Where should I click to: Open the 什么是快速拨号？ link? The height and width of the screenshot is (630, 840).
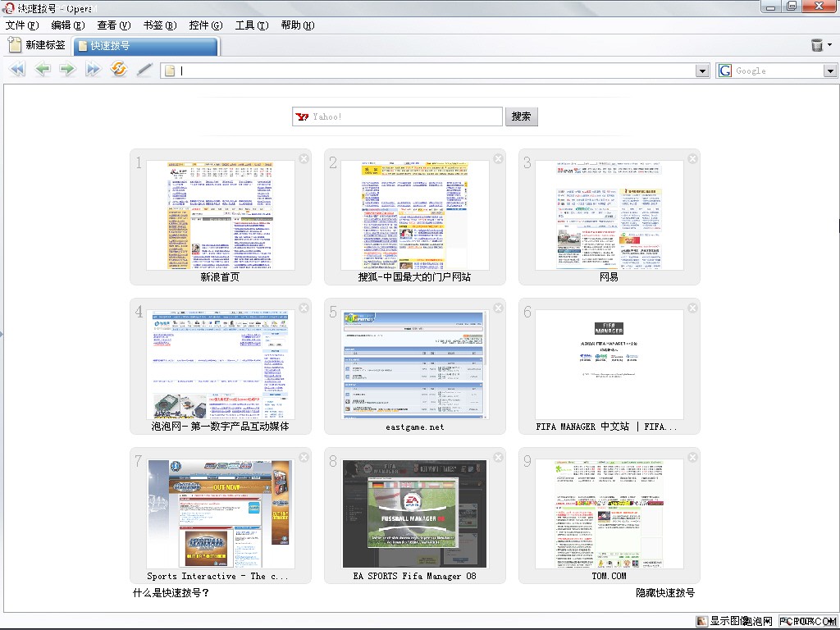(x=171, y=593)
